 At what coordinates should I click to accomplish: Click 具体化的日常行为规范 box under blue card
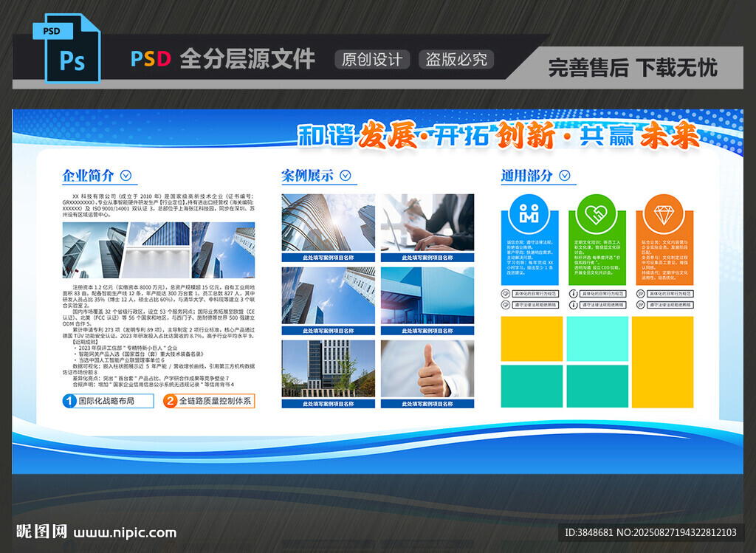pyautogui.click(x=535, y=294)
